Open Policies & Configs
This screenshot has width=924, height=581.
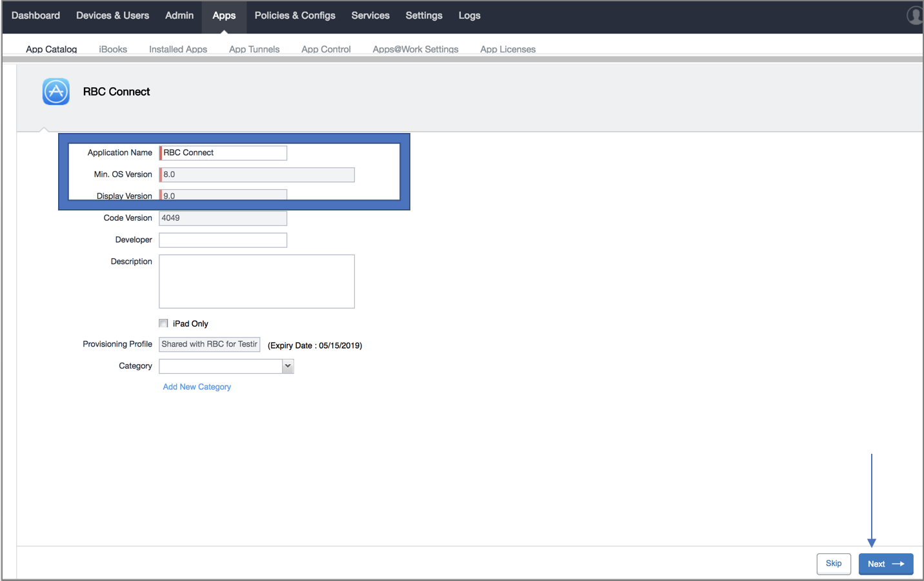point(295,15)
